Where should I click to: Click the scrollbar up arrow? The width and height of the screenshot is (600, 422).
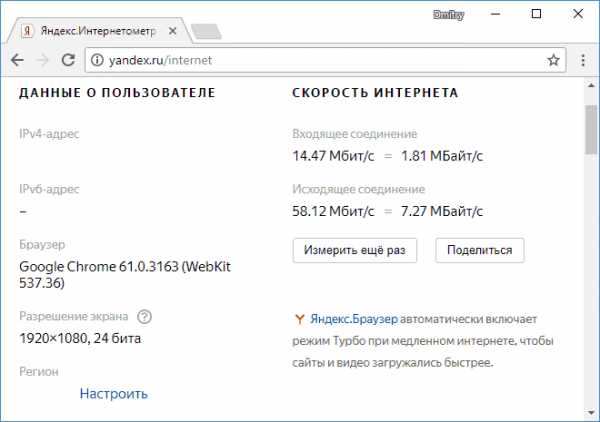point(591,86)
